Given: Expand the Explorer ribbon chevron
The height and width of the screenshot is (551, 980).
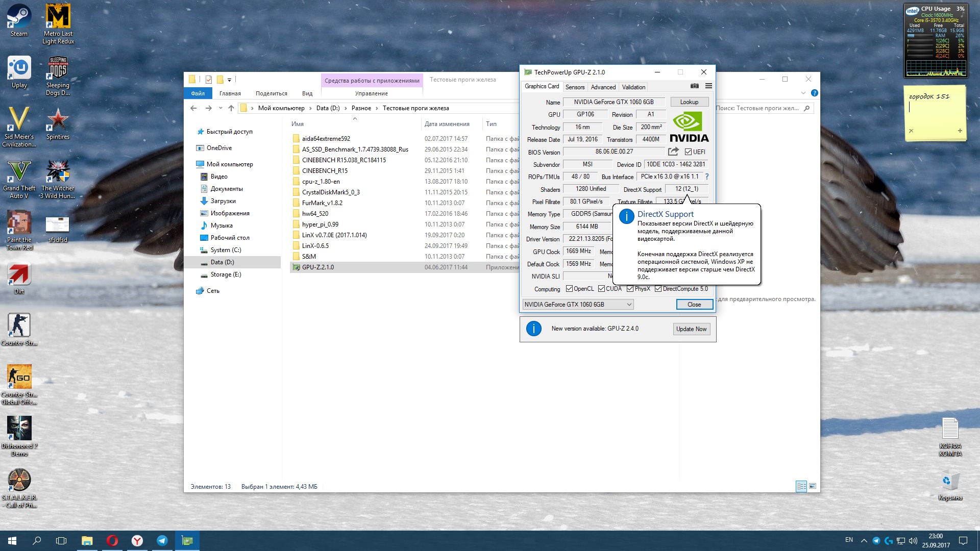Looking at the screenshot, I should [803, 93].
